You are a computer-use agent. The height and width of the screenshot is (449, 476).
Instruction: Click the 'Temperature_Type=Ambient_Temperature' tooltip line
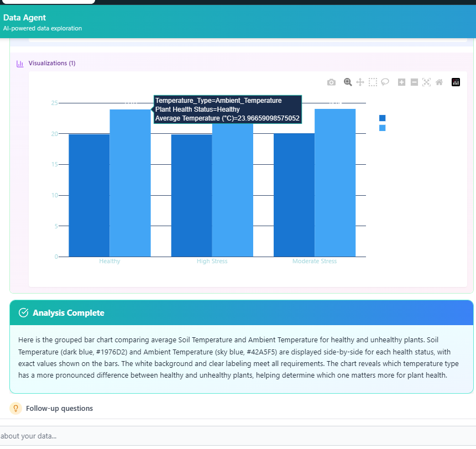coord(218,101)
